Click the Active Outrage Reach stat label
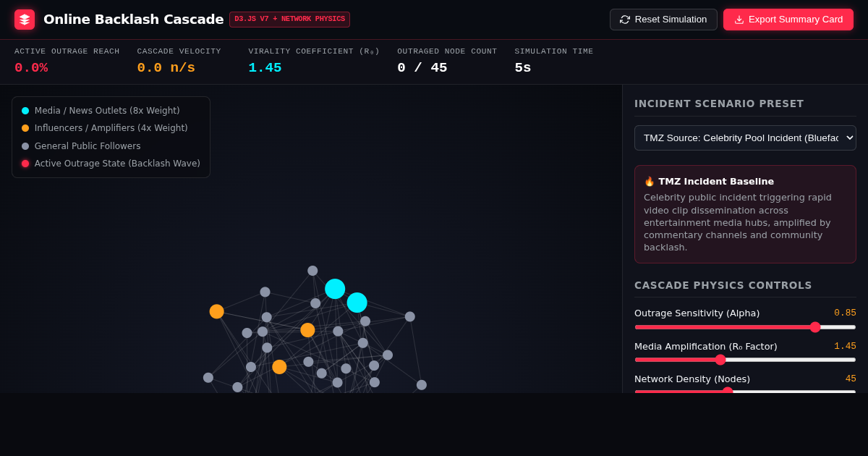868x456 pixels. coord(67,51)
